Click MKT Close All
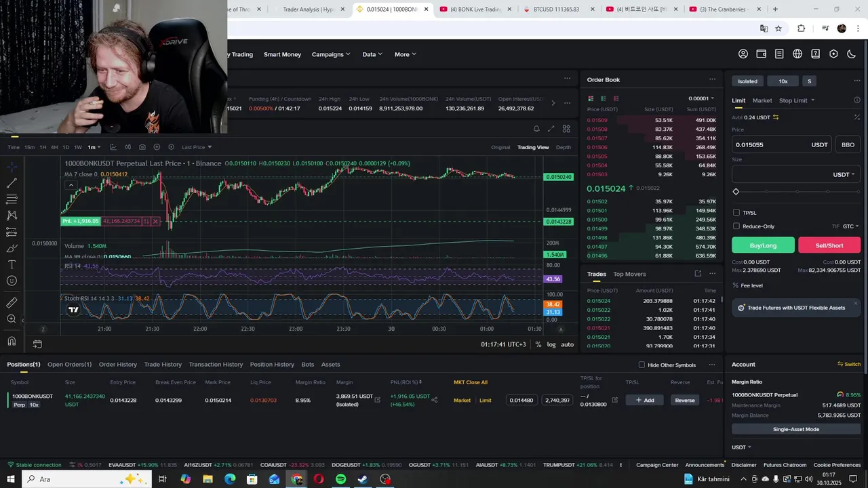868x488 pixels. (x=471, y=382)
